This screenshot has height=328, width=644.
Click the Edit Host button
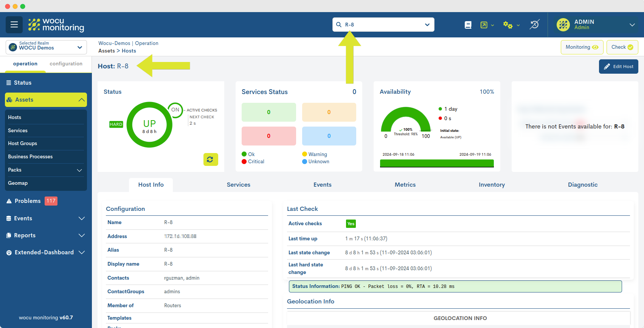point(619,67)
